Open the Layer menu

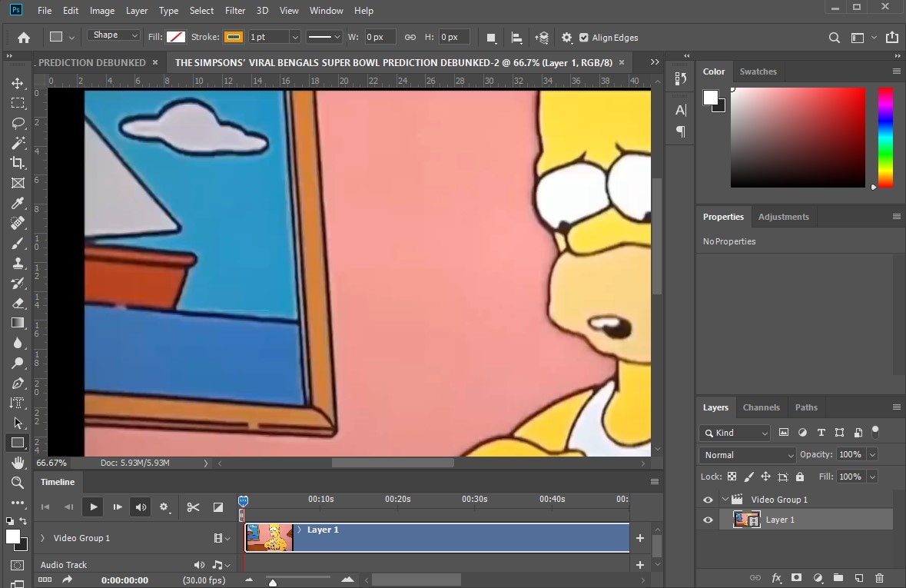coord(137,11)
